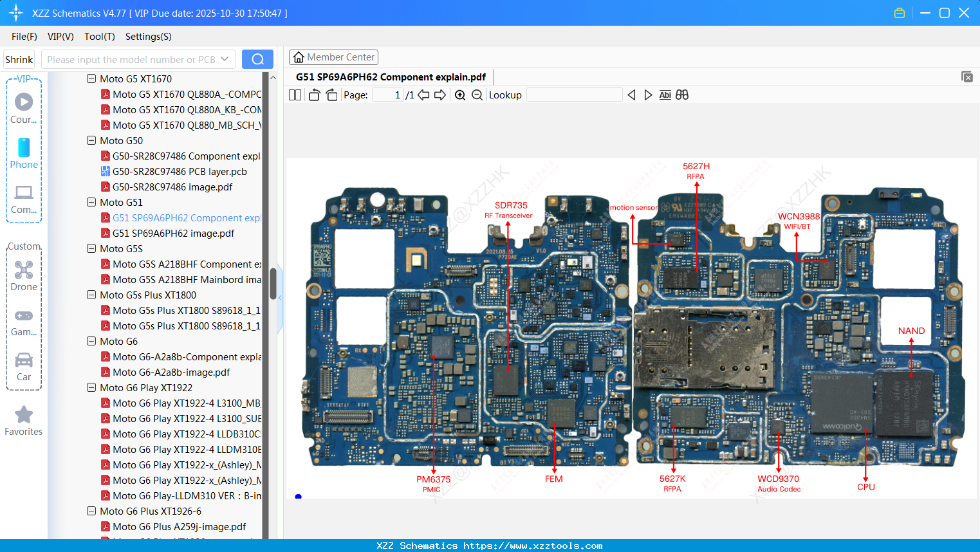This screenshot has height=552, width=980.
Task: Open the VIP(V) menu
Action: click(x=60, y=37)
